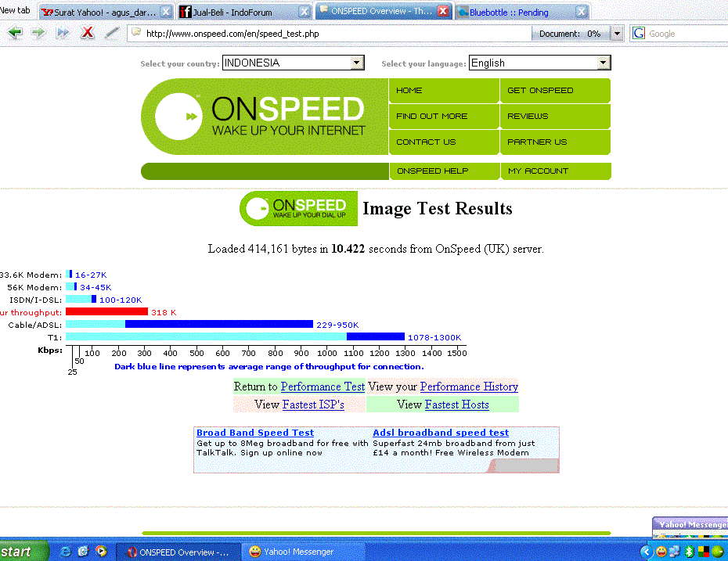Click CONTACT US menu item
This screenshot has width=728, height=561.
(444, 142)
